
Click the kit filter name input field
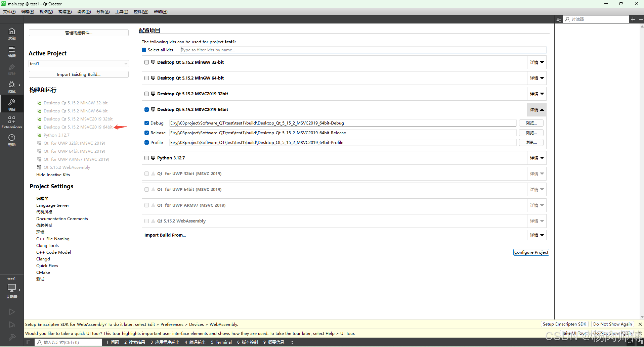pos(363,50)
